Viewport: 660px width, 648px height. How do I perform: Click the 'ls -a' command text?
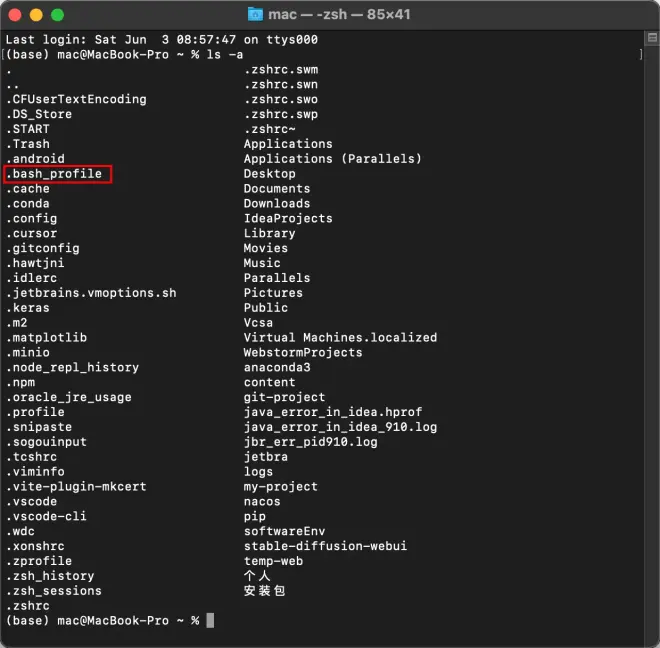pyautogui.click(x=225, y=55)
